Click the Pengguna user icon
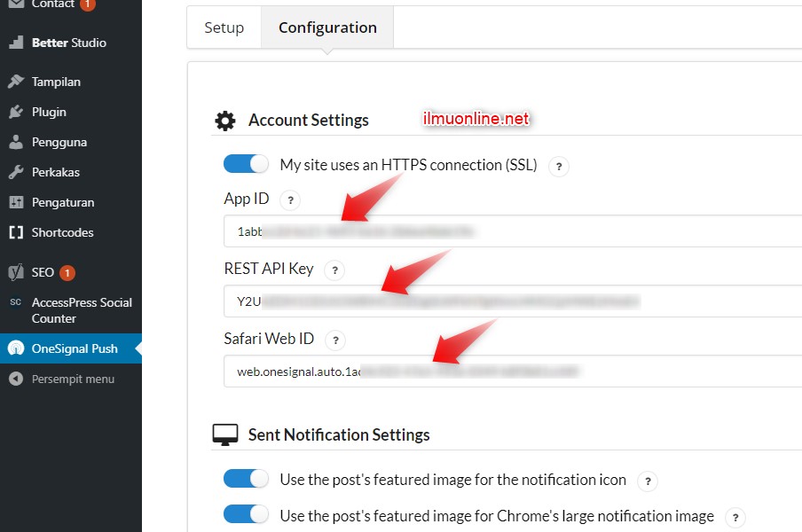The width and height of the screenshot is (802, 532). (15, 142)
